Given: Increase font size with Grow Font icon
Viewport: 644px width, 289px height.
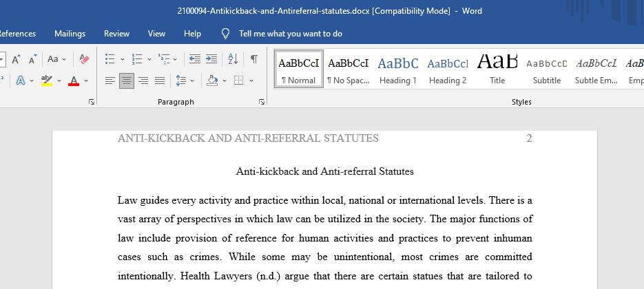Looking at the screenshot, I should 16,59.
